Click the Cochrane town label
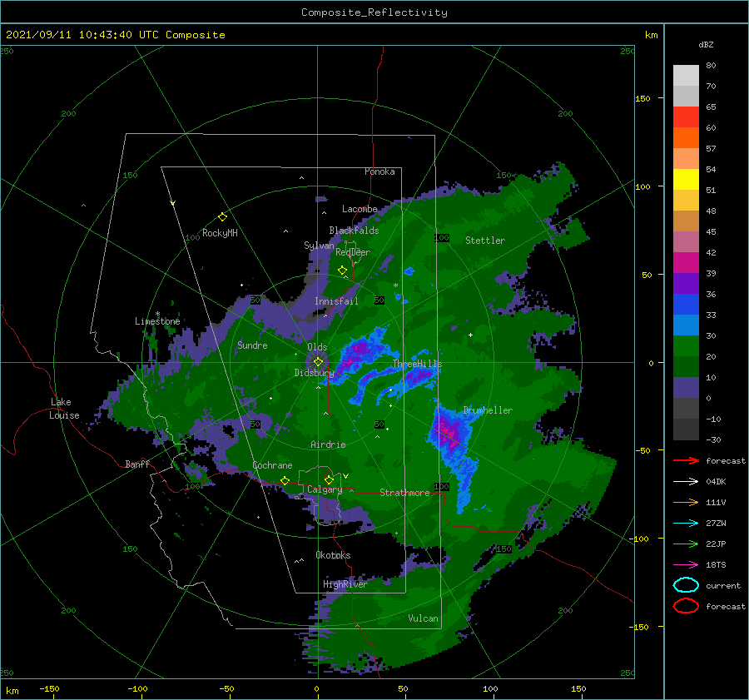The image size is (749, 700). (272, 465)
